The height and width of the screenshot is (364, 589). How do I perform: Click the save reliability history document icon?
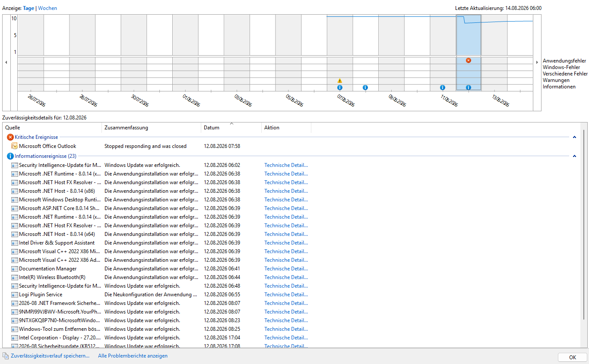[5, 356]
